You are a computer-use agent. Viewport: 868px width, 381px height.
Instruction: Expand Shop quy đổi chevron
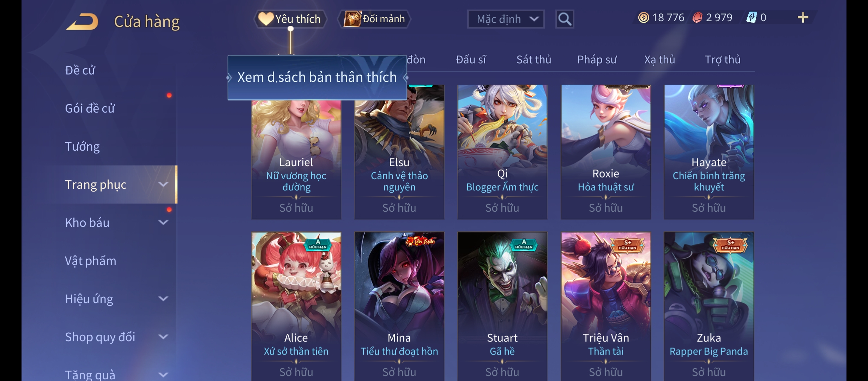tap(163, 337)
